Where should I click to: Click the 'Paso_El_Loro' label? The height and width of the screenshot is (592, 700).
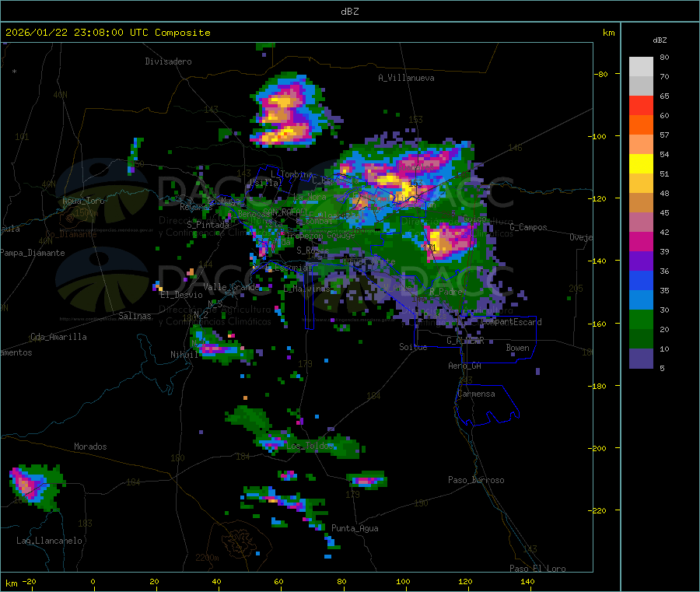[x=538, y=569]
